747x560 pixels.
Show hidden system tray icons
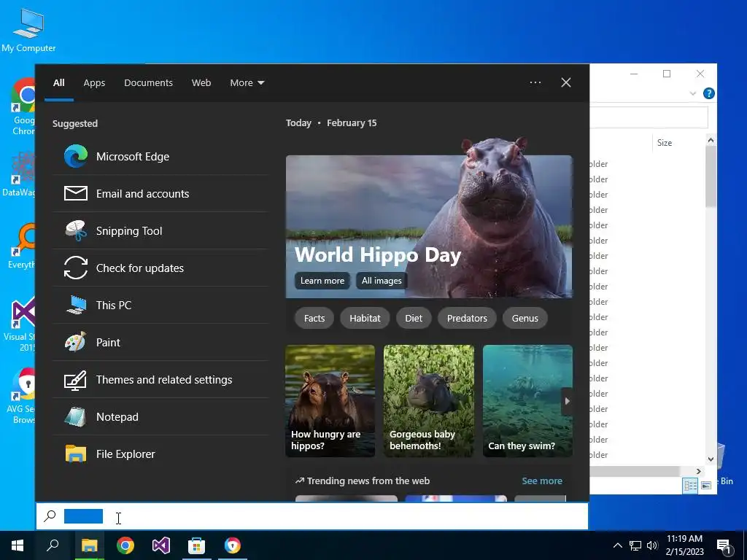pos(617,545)
